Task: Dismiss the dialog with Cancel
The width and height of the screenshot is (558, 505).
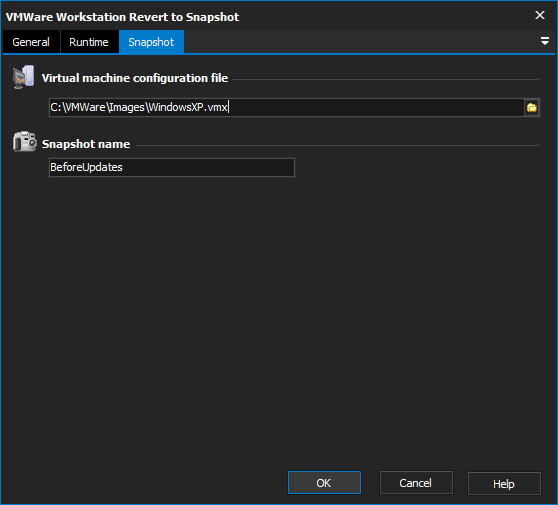Action: tap(416, 483)
